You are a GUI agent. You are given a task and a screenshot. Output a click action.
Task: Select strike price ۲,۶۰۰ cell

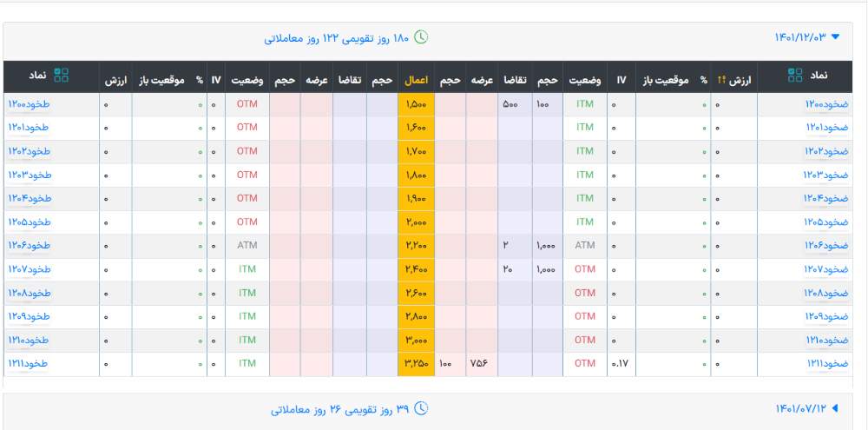pos(416,293)
